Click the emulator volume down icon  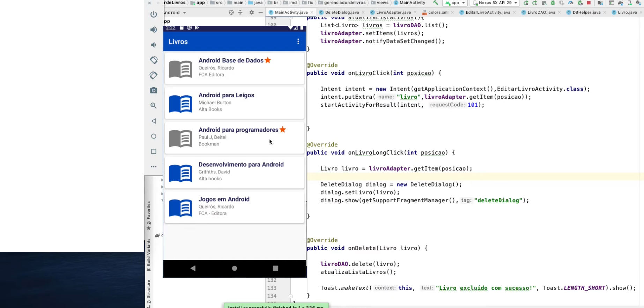coord(154,45)
